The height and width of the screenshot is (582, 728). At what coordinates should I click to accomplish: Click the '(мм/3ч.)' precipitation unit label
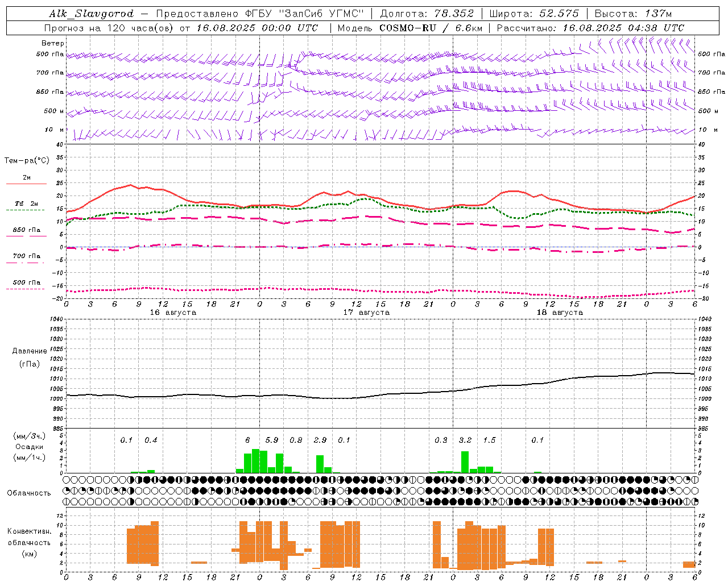30,436
